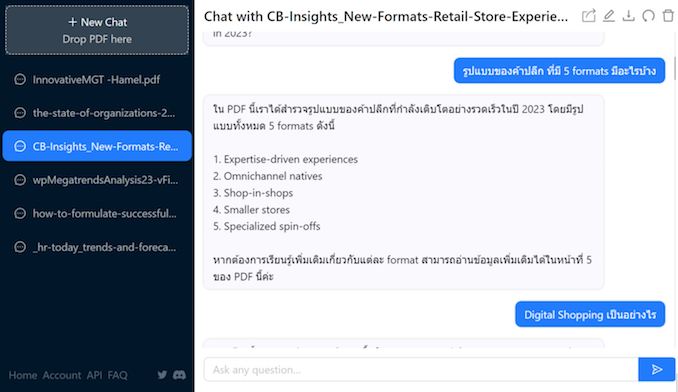Viewport: 678px width, 392px height.
Task: Start a New Chat drop area
Action: tap(97, 30)
